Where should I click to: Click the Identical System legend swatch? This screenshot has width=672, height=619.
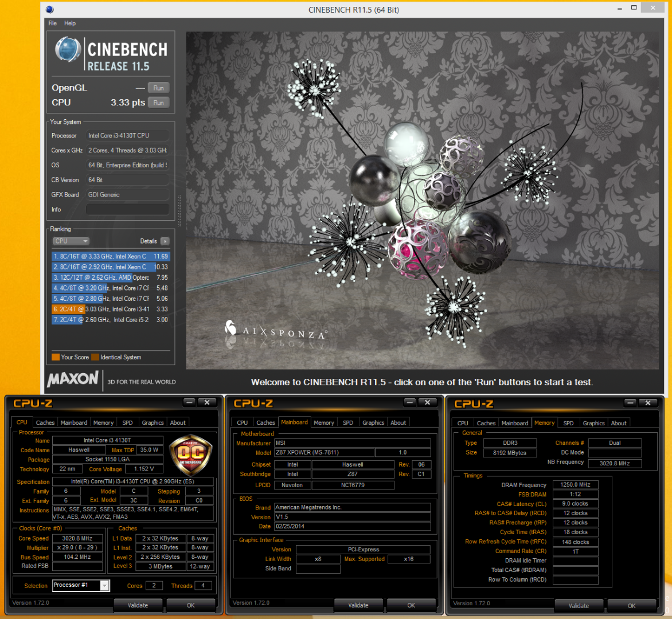click(x=95, y=357)
